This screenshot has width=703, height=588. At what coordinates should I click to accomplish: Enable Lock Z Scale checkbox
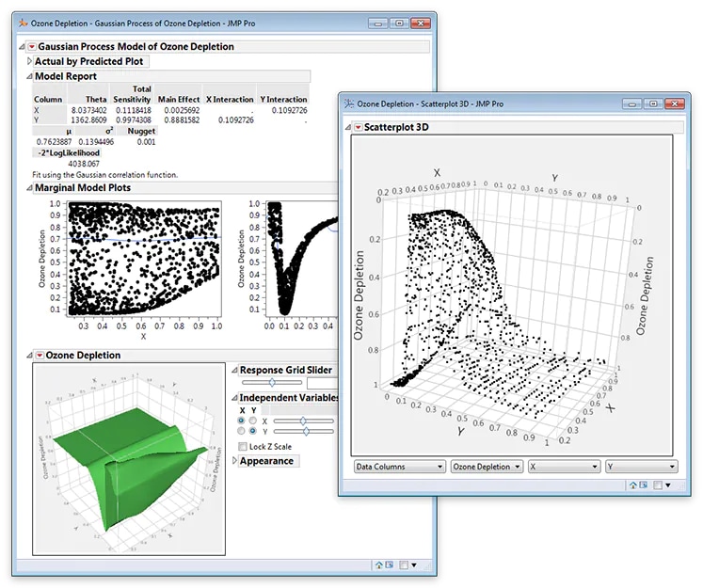point(243,446)
